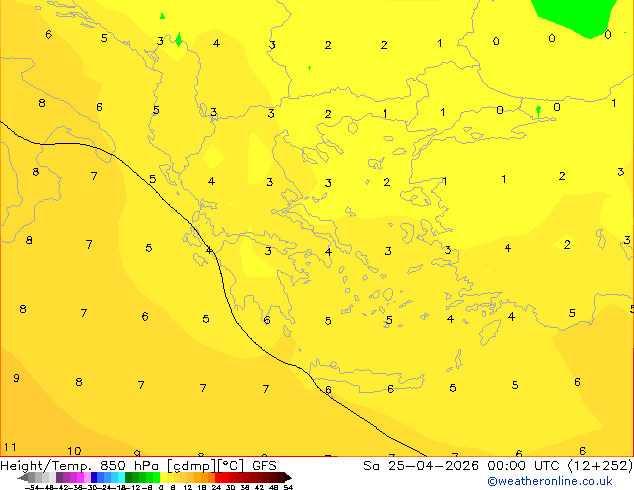
Task: Click the green arrow marker near Marmara
Action: [539, 110]
